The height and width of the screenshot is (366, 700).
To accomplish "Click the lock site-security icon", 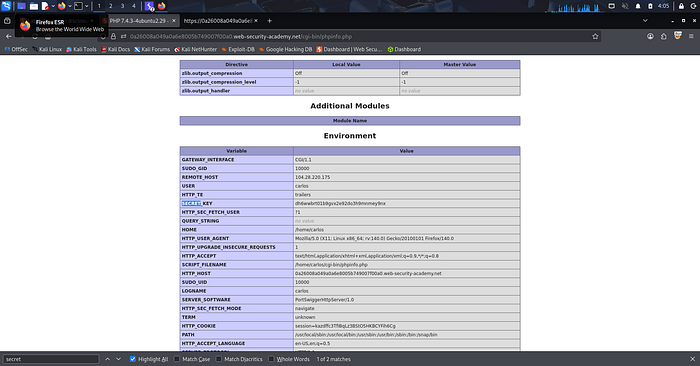I will [113, 37].
